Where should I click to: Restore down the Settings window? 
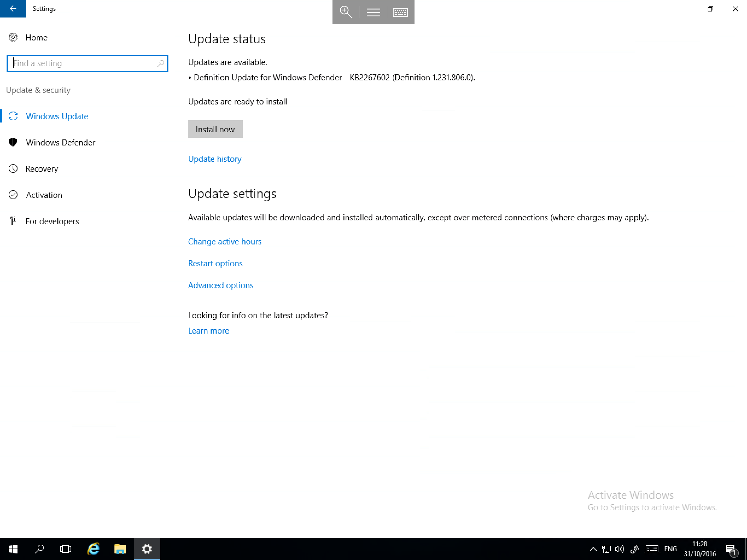pyautogui.click(x=710, y=9)
